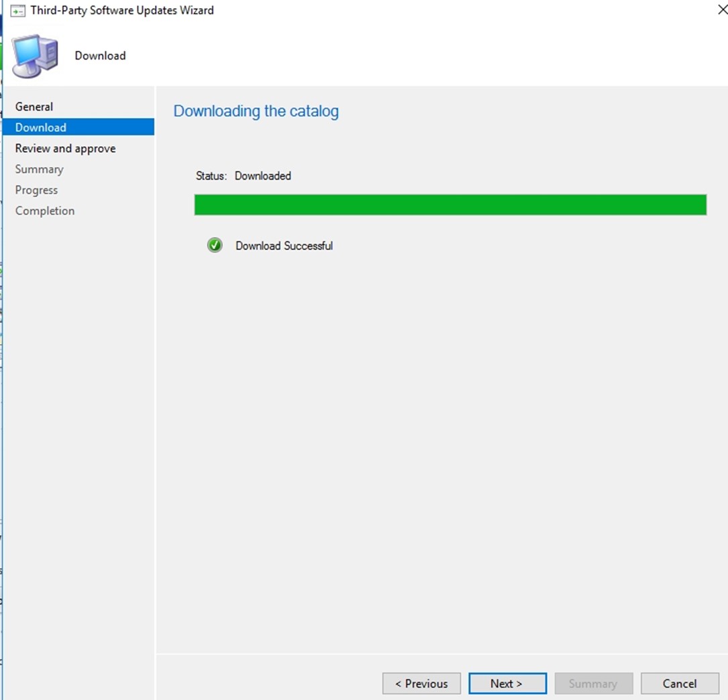Select the Progress step in sidebar
This screenshot has height=700, width=728.
point(36,190)
